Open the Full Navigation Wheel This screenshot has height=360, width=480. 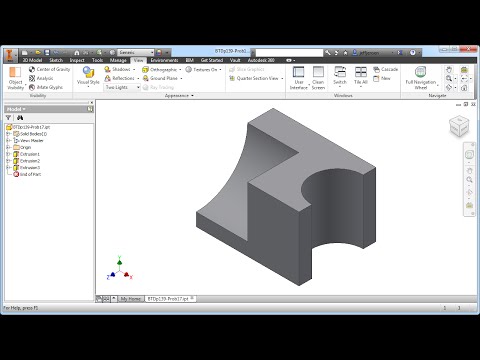point(421,78)
